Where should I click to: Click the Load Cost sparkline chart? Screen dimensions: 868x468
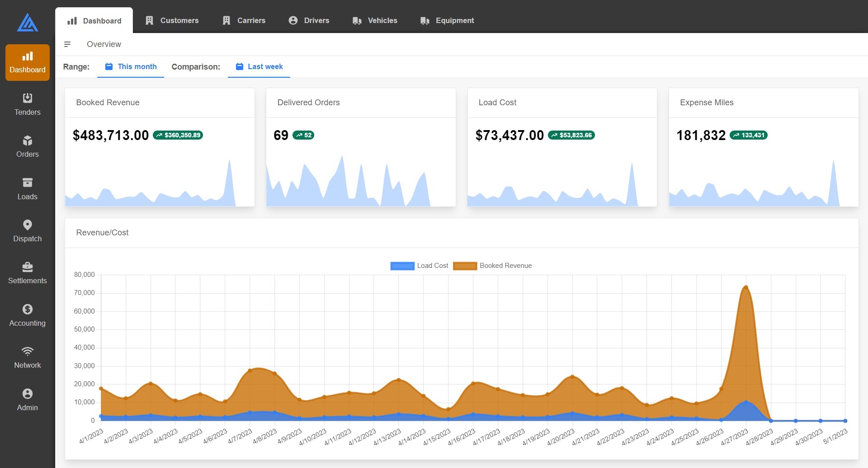tap(562, 184)
